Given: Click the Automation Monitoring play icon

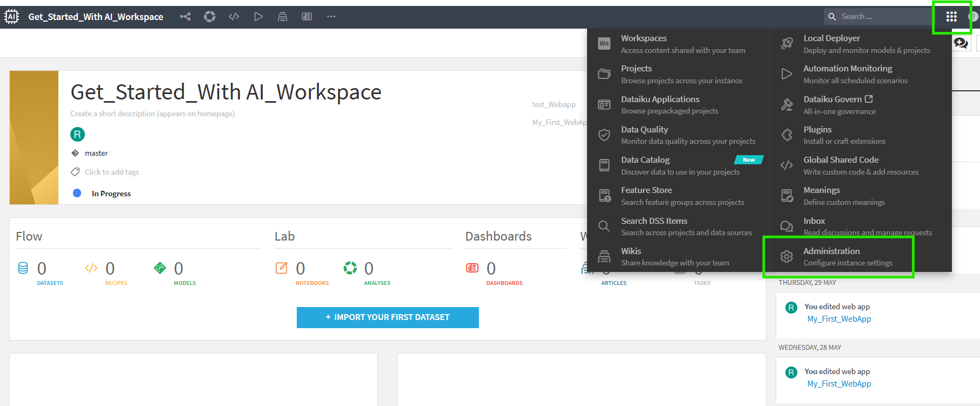Looking at the screenshot, I should click(x=787, y=74).
